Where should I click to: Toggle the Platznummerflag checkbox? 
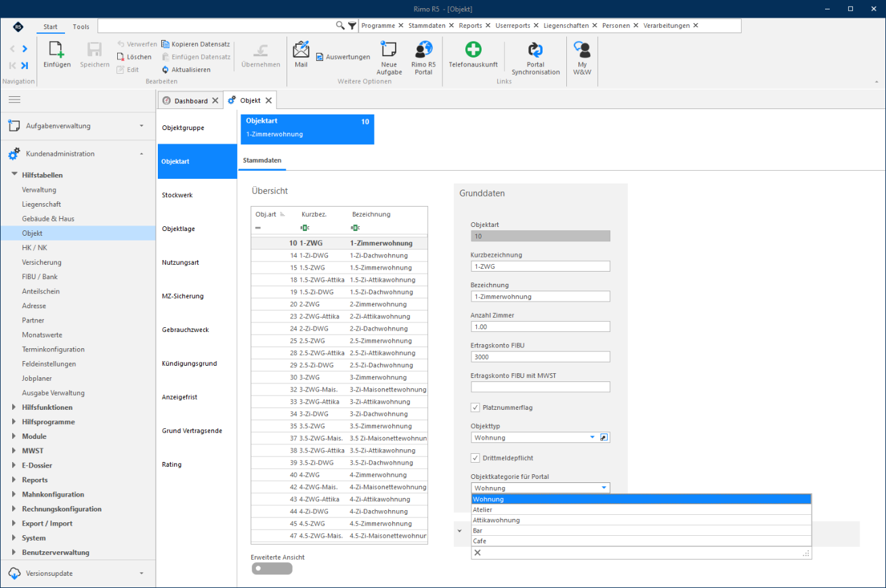click(476, 408)
